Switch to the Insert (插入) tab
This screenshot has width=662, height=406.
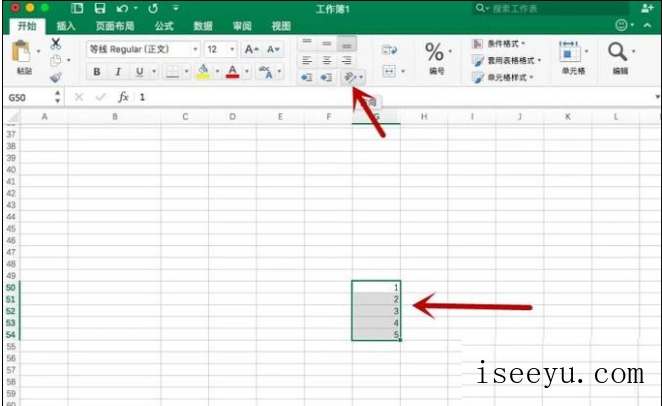pyautogui.click(x=66, y=26)
